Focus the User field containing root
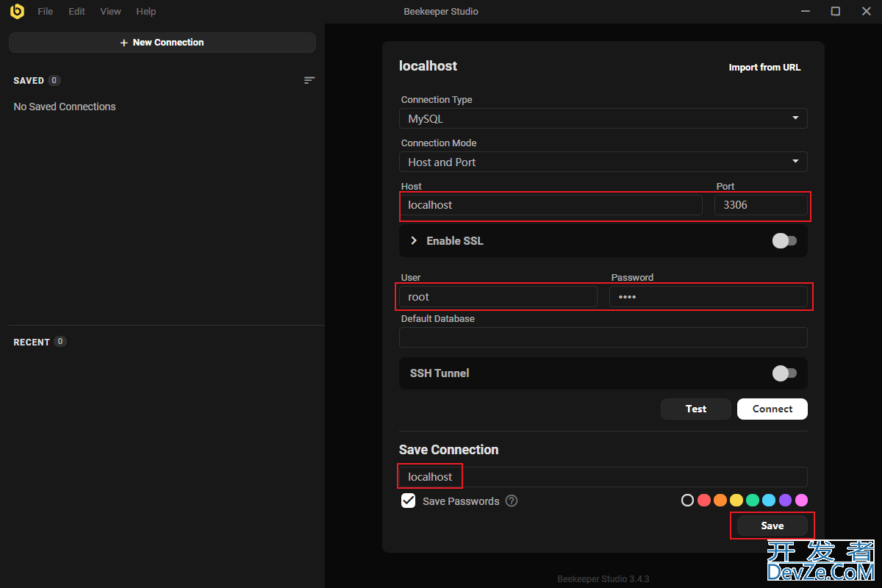882x588 pixels. [x=498, y=297]
